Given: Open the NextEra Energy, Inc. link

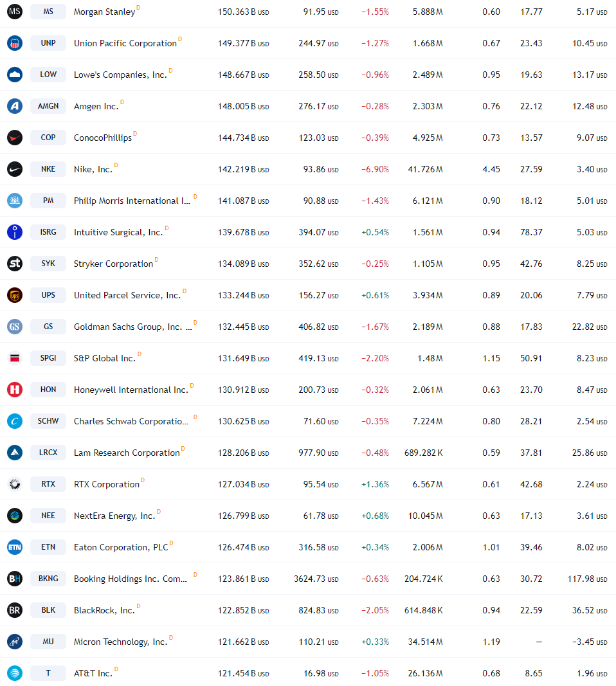Looking at the screenshot, I should pyautogui.click(x=114, y=516).
